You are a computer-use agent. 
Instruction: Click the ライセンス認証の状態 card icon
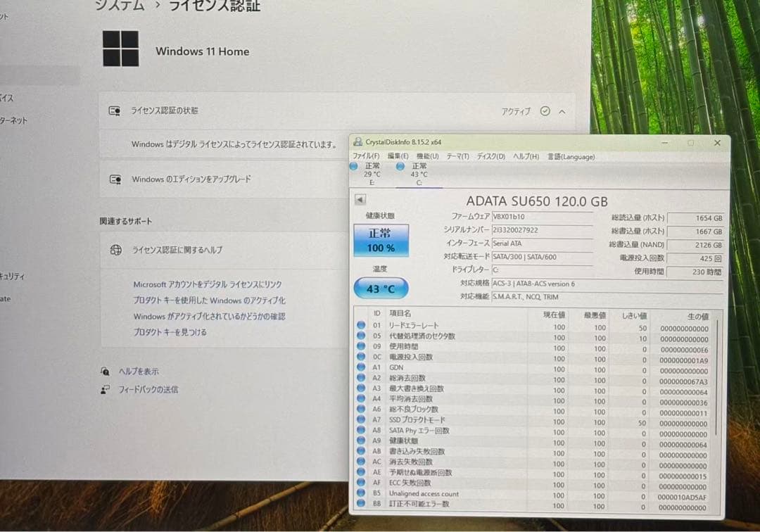point(115,111)
